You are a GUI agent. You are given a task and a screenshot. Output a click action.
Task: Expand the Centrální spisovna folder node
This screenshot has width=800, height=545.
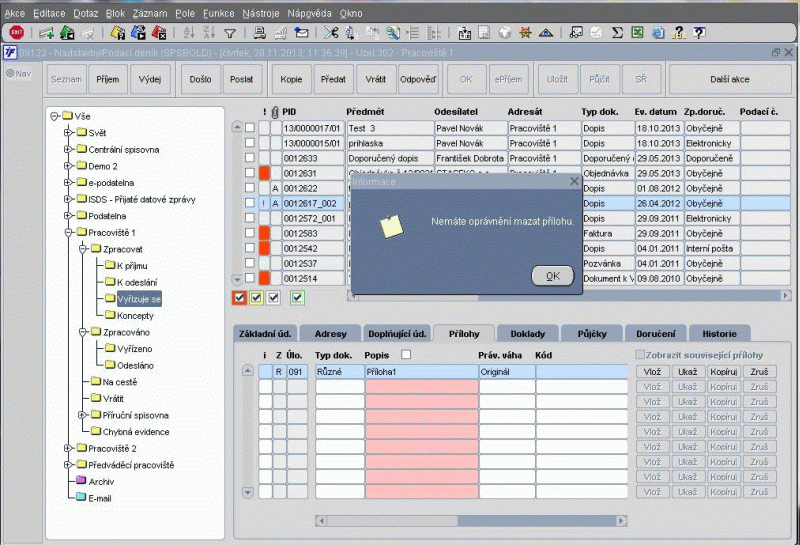68,149
